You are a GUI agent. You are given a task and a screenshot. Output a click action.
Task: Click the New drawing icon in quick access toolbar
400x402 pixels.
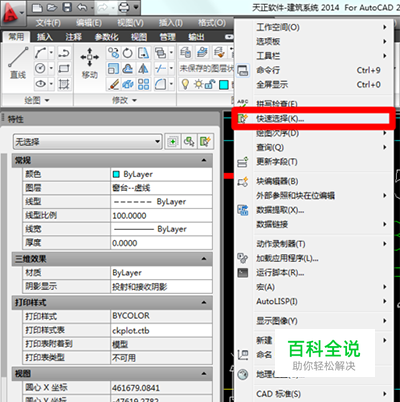(x=38, y=7)
